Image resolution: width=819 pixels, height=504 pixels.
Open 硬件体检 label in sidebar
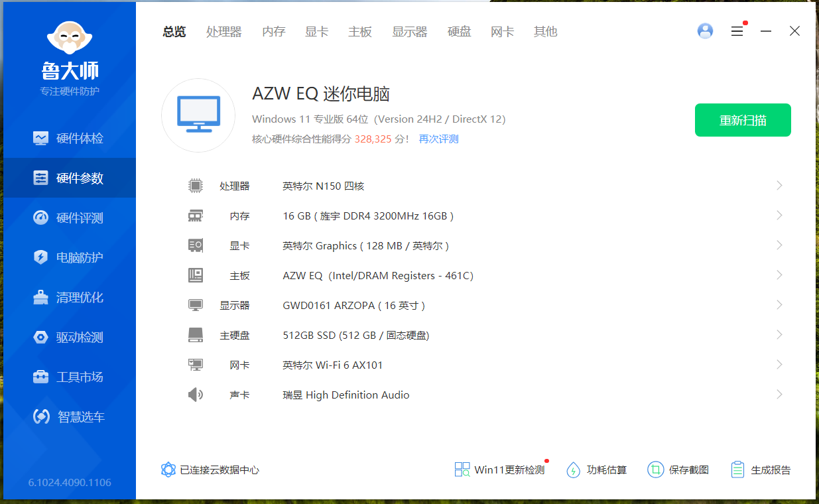(x=80, y=138)
